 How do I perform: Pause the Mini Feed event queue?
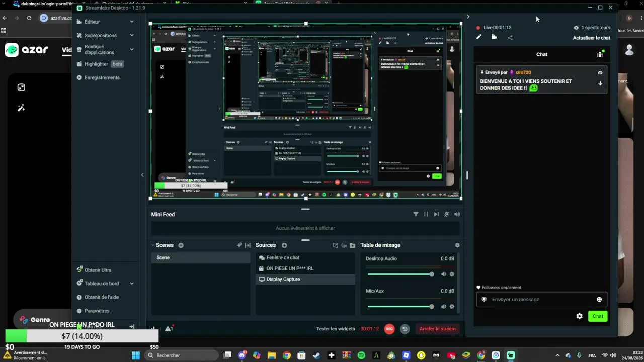426,214
